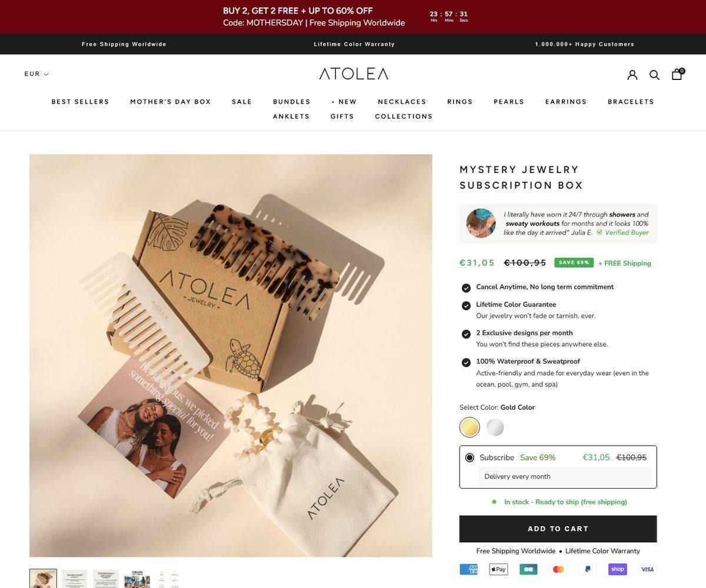Expand the EUR currency selector
The width and height of the screenshot is (706, 588).
(36, 74)
